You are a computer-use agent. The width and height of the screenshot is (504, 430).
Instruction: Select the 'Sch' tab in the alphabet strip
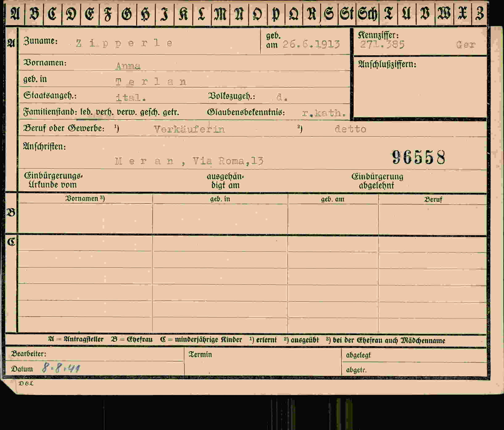click(367, 13)
